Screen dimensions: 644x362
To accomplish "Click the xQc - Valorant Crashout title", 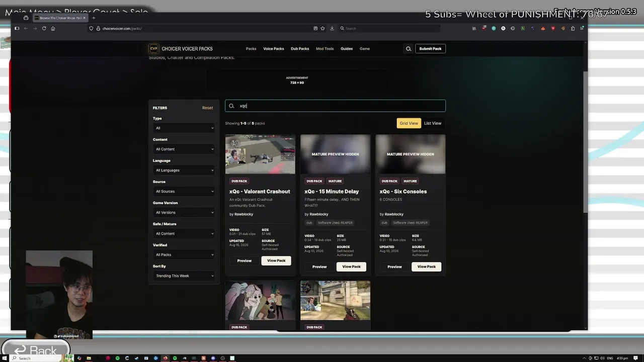I will tap(260, 192).
